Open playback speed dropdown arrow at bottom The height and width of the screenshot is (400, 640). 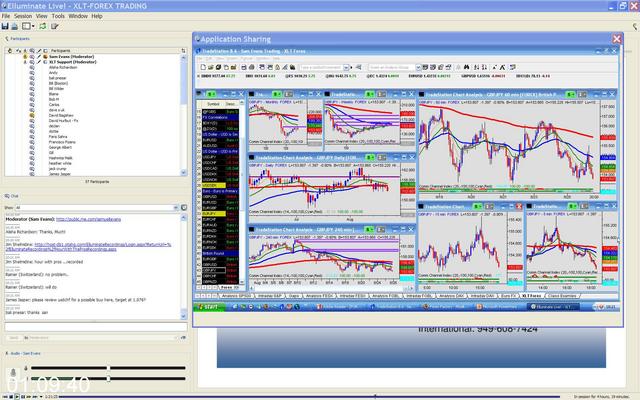tap(41, 396)
